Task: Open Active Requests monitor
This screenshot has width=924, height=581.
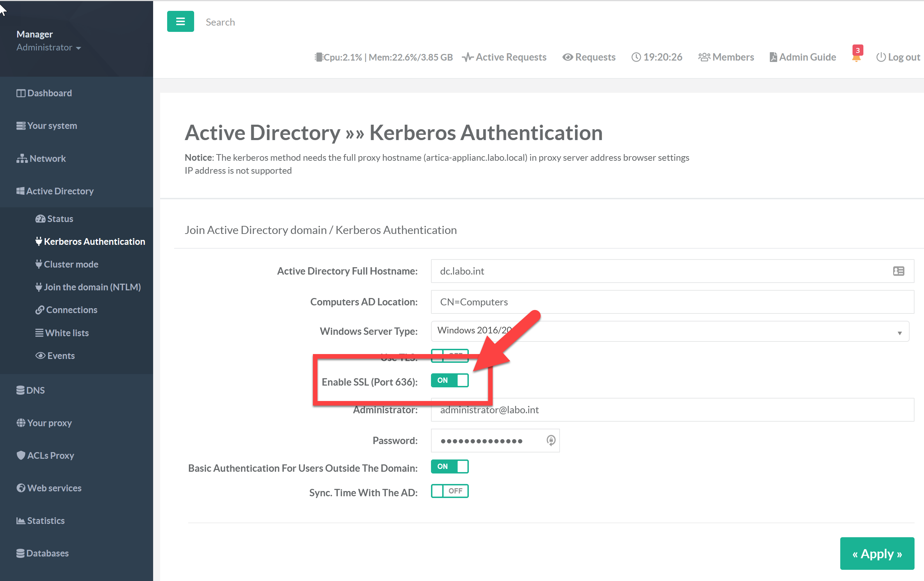Action: [x=504, y=57]
